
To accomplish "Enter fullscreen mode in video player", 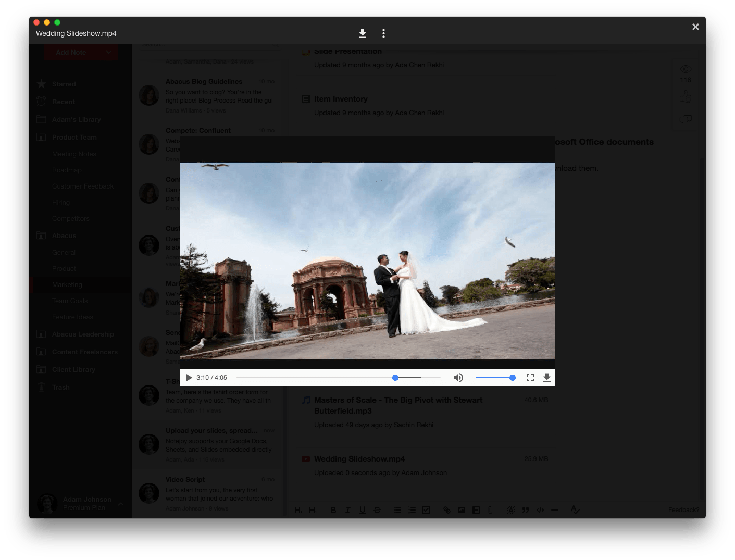I will pos(530,378).
